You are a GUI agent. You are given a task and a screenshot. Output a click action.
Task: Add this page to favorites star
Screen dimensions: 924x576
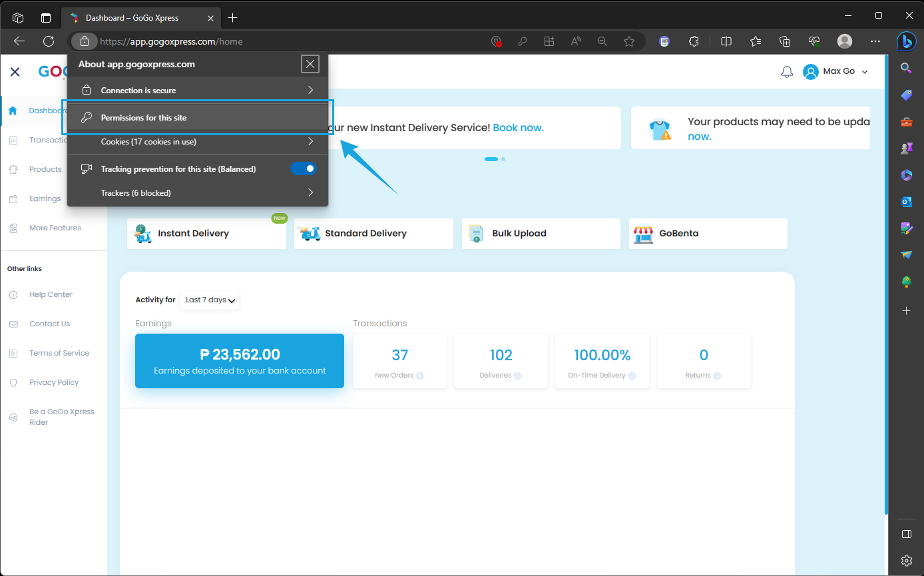coord(629,41)
